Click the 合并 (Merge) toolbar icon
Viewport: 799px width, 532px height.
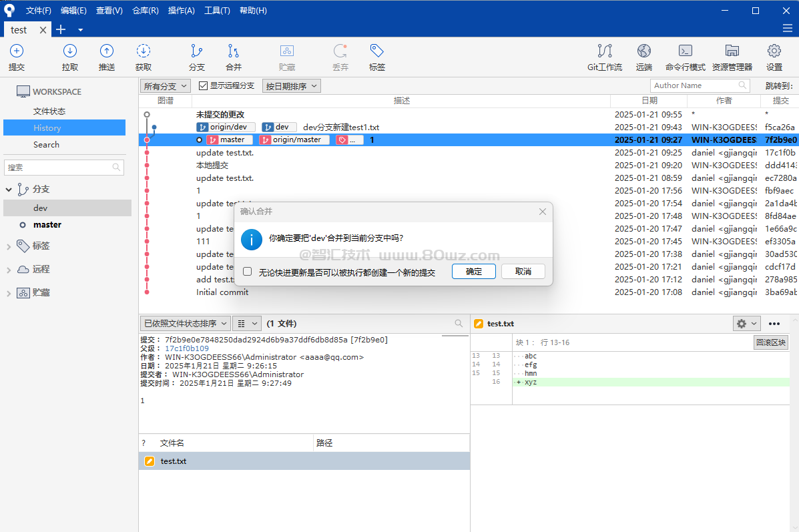click(x=234, y=51)
